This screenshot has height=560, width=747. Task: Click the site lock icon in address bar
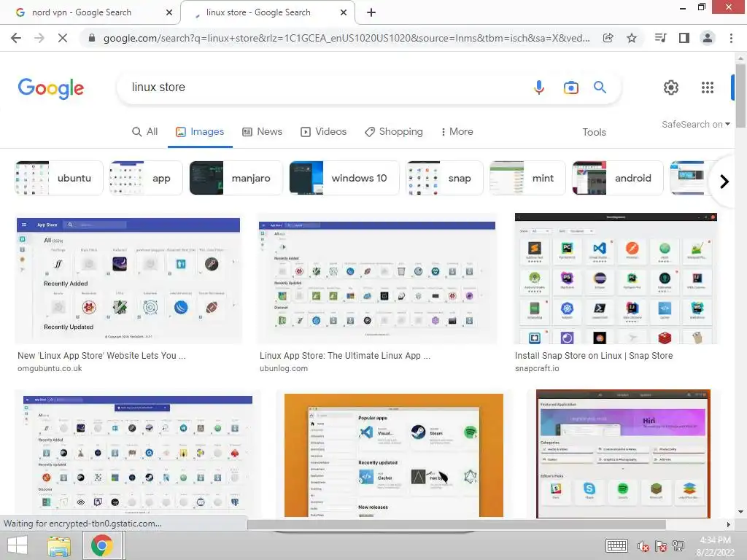point(92,38)
